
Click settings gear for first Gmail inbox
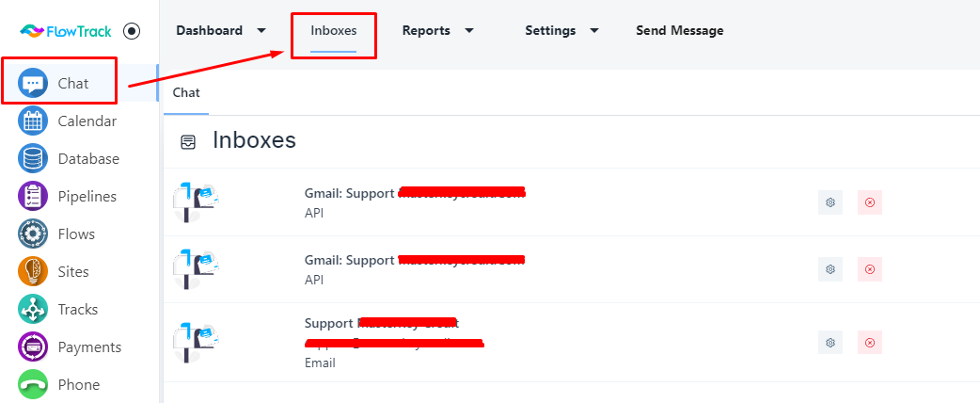[x=830, y=202]
